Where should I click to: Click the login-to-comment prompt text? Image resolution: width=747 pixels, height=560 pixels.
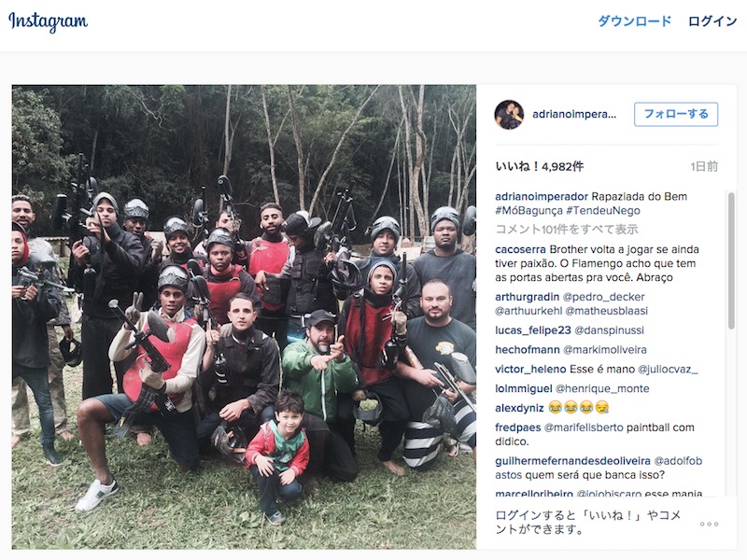point(588,522)
